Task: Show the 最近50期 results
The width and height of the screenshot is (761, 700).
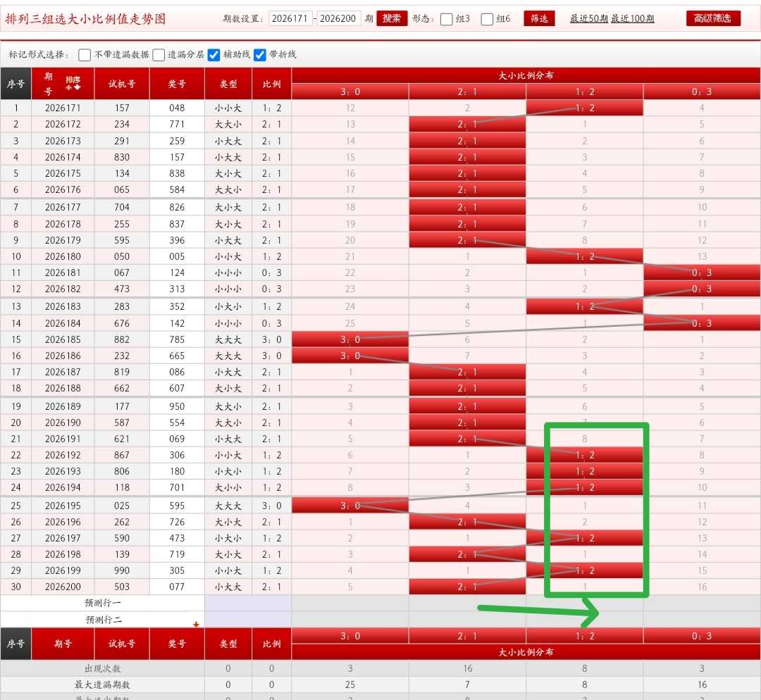Action: (588, 18)
